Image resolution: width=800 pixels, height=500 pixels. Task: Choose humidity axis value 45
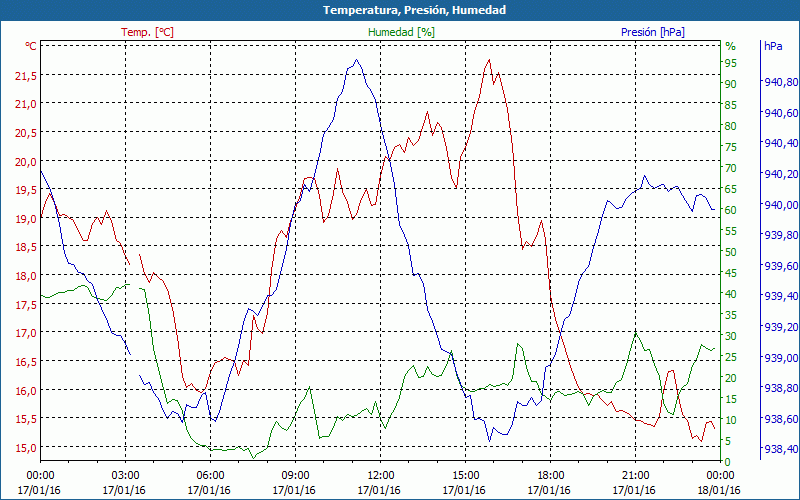pyautogui.click(x=731, y=273)
